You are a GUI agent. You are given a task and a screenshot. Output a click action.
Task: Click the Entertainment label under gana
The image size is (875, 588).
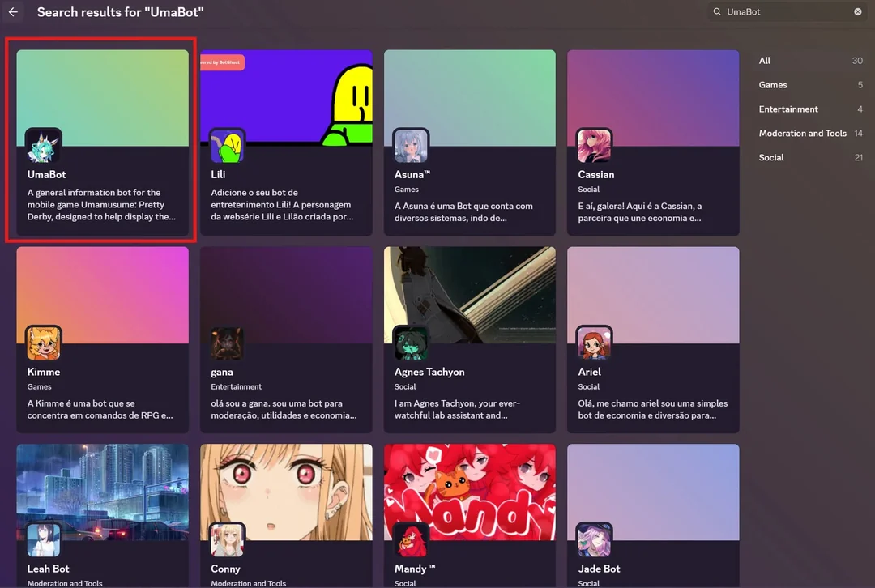(236, 386)
